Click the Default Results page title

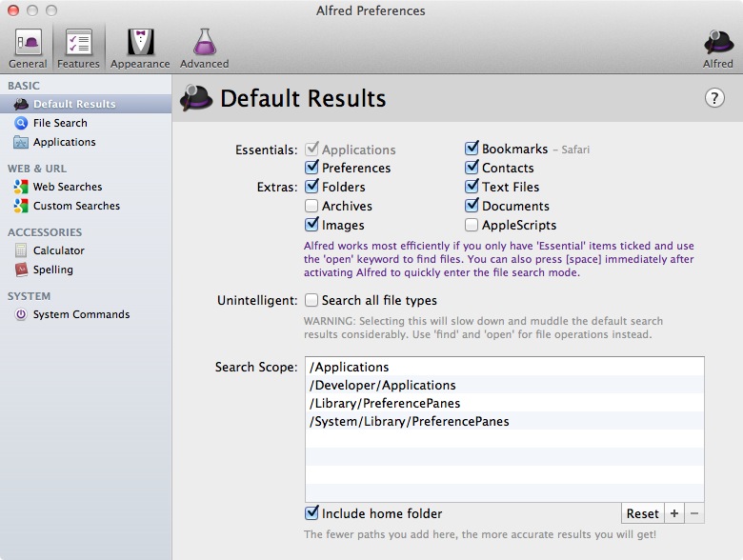[303, 98]
